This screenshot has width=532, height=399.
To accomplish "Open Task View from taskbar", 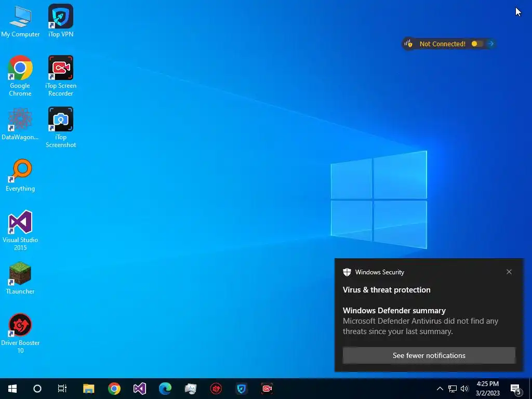I will click(62, 389).
